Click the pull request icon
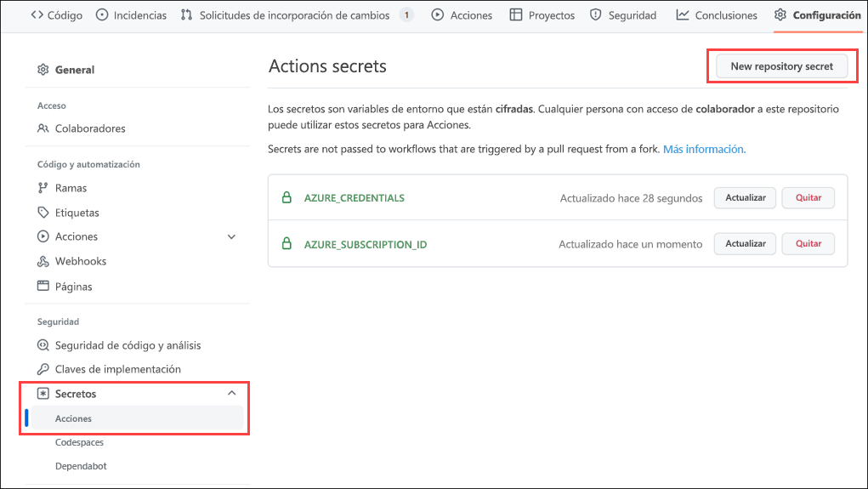Viewport: 868px width, 489px height. coord(186,15)
